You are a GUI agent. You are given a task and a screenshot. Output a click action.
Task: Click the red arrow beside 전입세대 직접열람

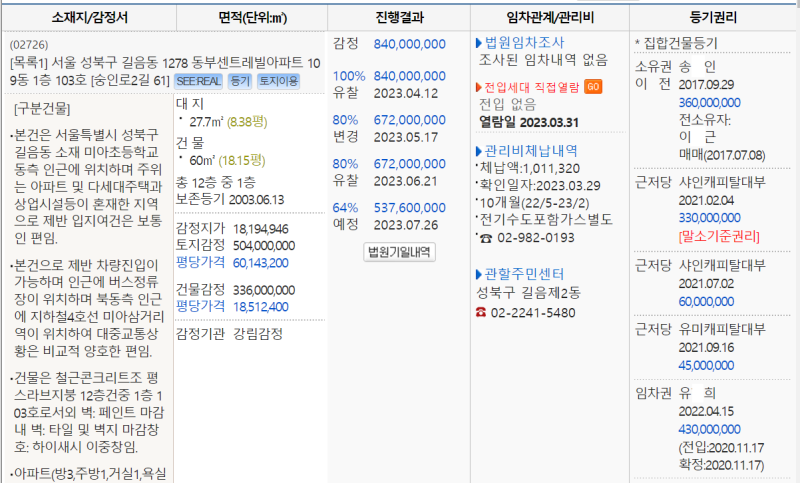(479, 87)
